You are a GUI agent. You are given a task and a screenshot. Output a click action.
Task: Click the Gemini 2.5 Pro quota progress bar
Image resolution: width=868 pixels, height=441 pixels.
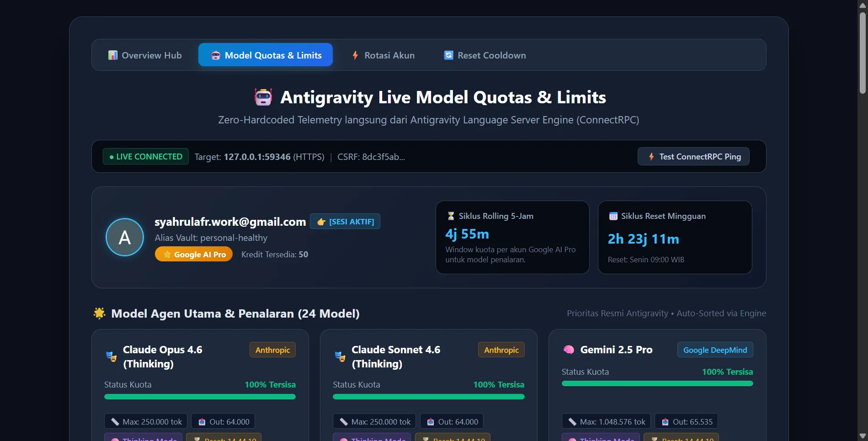[x=657, y=383]
